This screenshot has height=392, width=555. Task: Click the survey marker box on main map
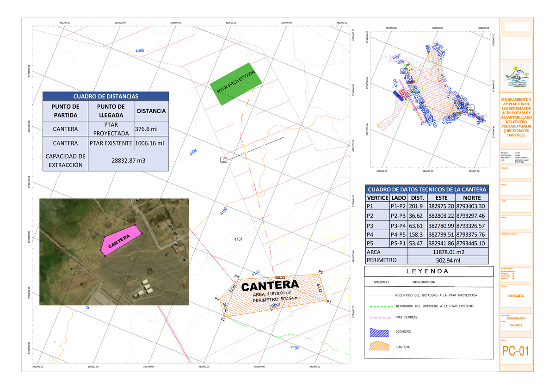pyautogui.click(x=224, y=160)
